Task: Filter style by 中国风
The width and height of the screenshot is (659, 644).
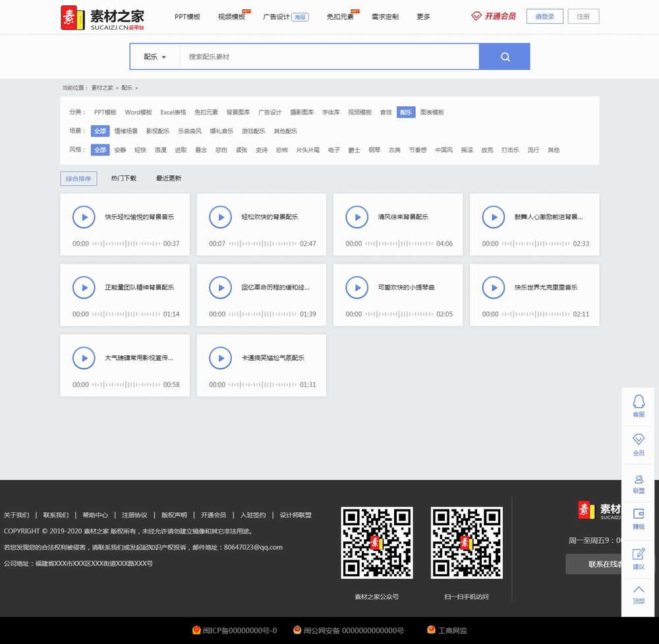Action: click(444, 150)
